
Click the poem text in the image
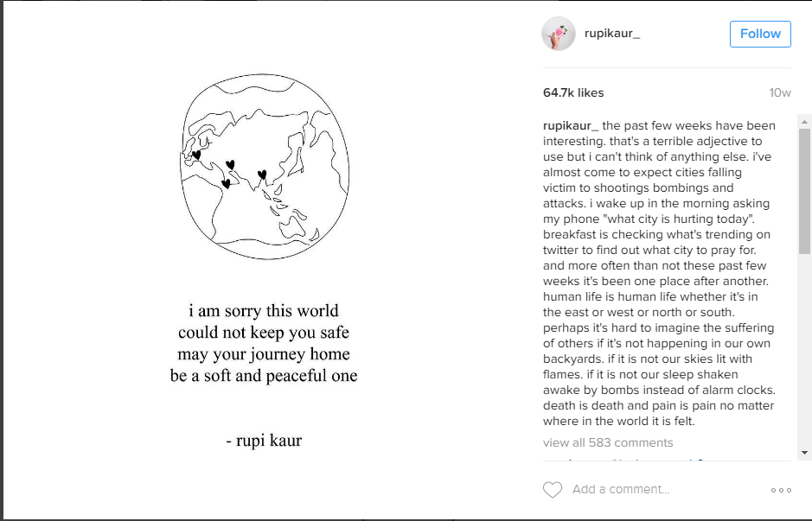[x=264, y=343]
